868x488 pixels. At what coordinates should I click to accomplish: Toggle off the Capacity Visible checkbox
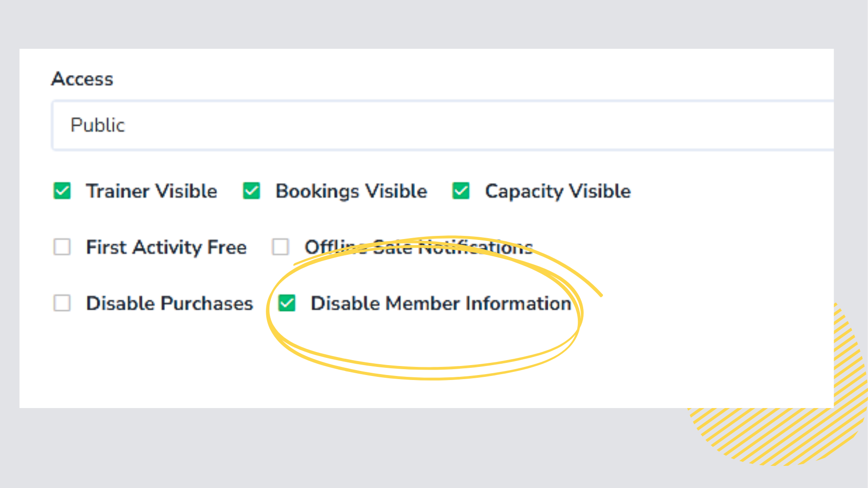click(x=461, y=191)
